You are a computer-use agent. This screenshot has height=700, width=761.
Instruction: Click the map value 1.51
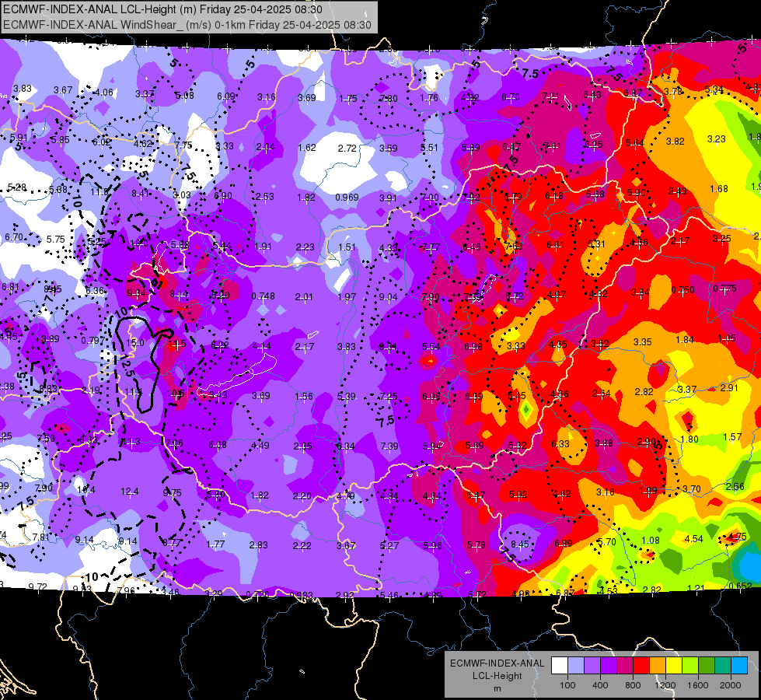[347, 247]
